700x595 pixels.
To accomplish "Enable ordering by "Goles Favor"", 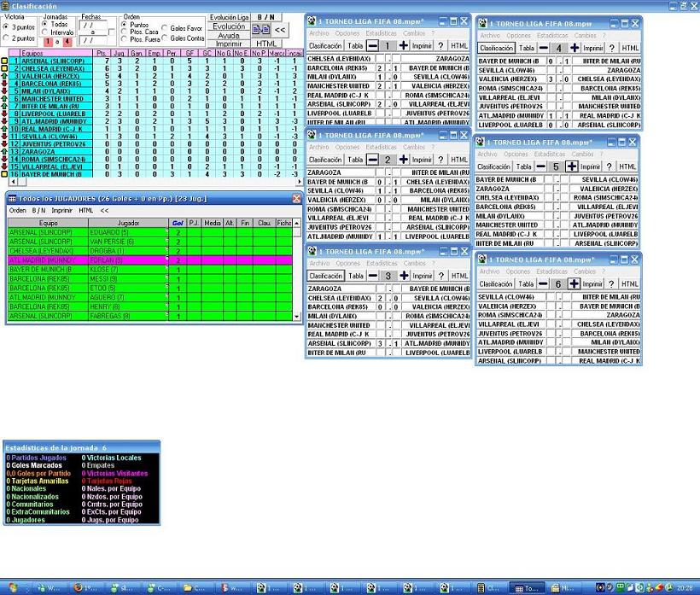I will (x=165, y=28).
